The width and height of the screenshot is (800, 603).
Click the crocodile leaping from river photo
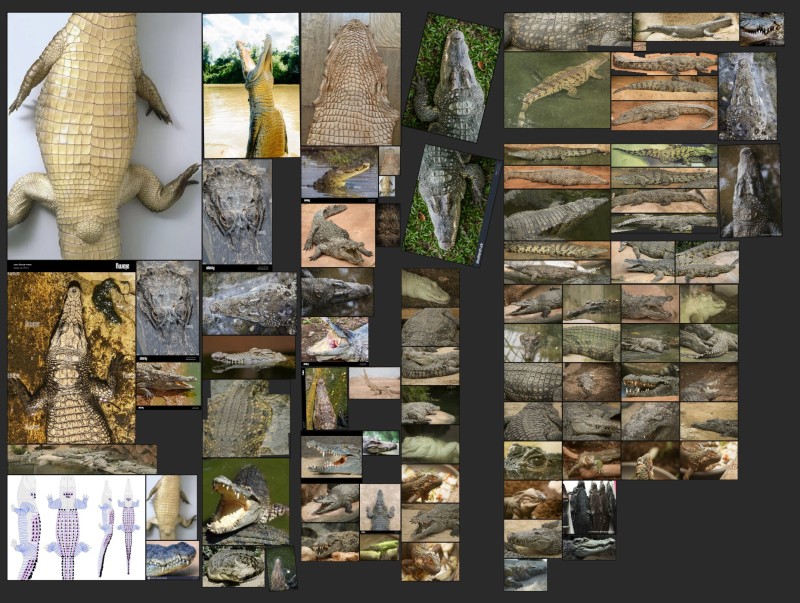coord(251,85)
